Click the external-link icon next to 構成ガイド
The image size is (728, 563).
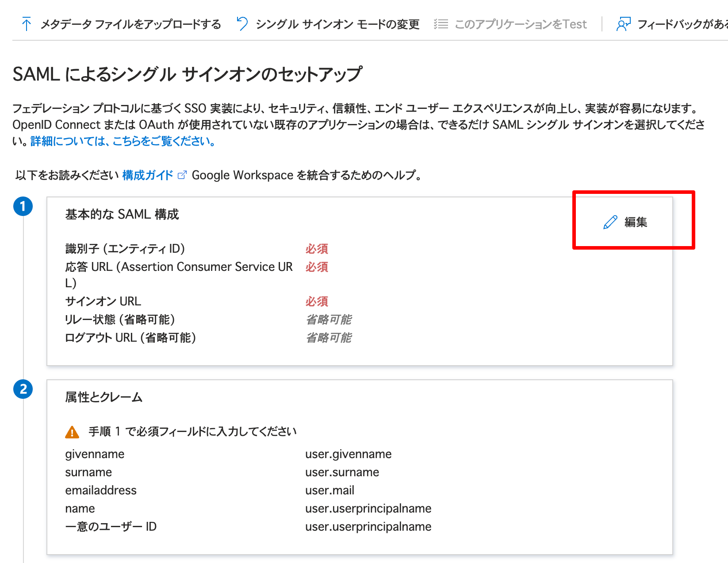[181, 174]
